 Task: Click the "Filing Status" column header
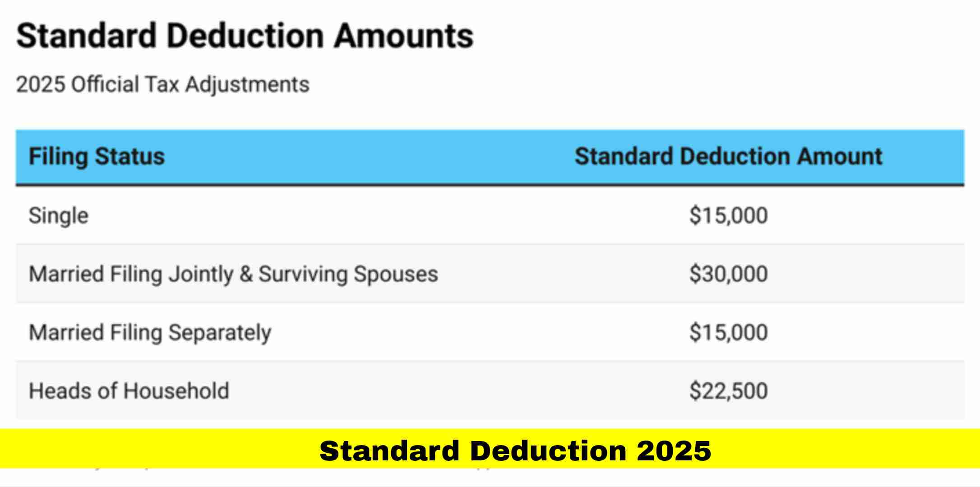pyautogui.click(x=97, y=156)
